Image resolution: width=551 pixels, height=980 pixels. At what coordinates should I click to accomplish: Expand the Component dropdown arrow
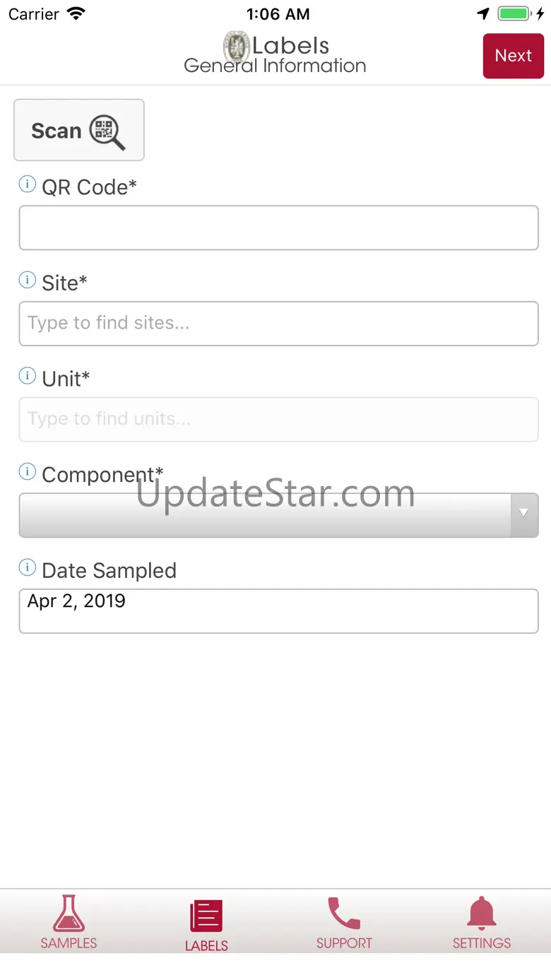click(x=524, y=515)
